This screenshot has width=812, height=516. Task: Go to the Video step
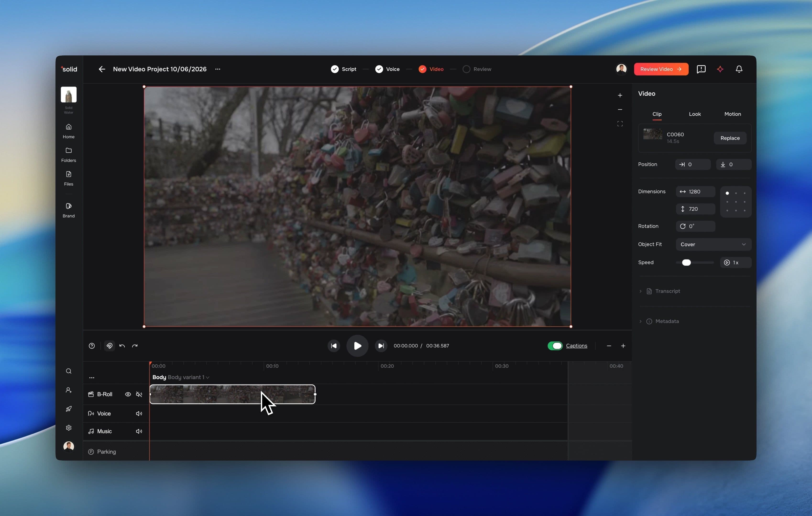point(431,69)
